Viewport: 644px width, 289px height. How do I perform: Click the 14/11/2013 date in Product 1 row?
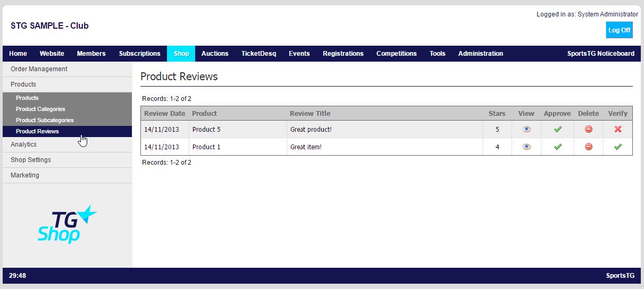pyautogui.click(x=162, y=147)
